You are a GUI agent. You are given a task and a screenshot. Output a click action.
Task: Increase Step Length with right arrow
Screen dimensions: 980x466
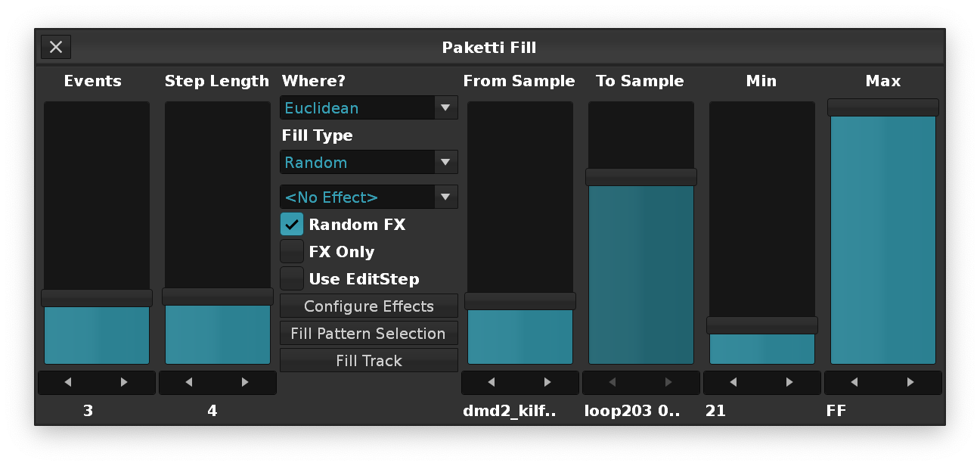pos(246,383)
